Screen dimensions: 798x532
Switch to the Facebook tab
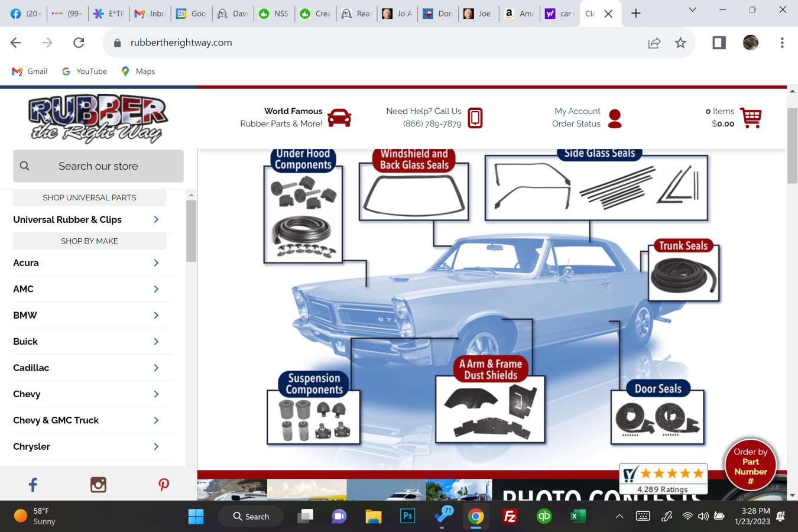pos(25,14)
